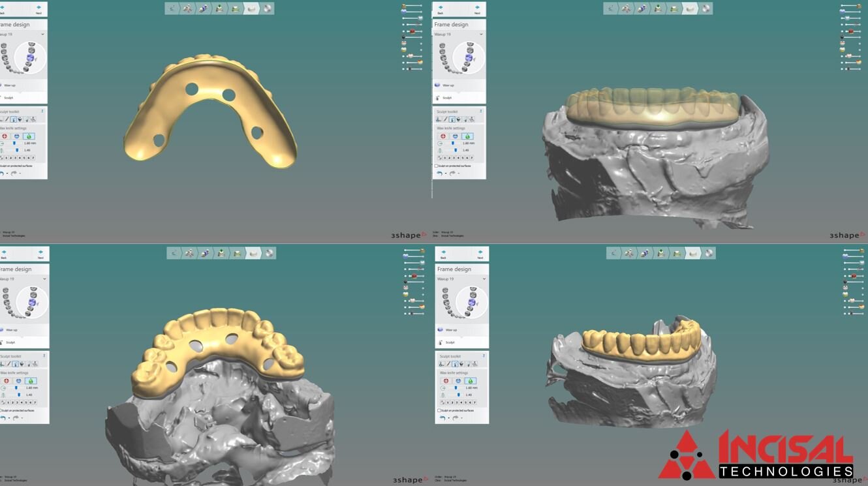Open the final disc-shaped workflow step in the occlusal teeth view
868x486 pixels.
point(269,252)
